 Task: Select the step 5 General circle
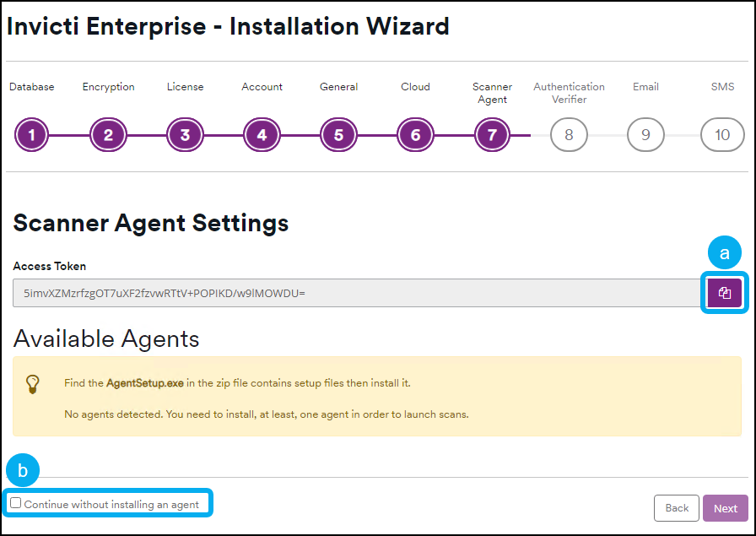pos(338,134)
